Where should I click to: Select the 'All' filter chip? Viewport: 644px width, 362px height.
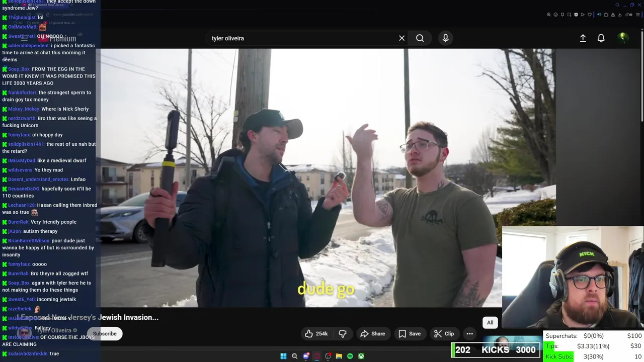click(x=490, y=323)
